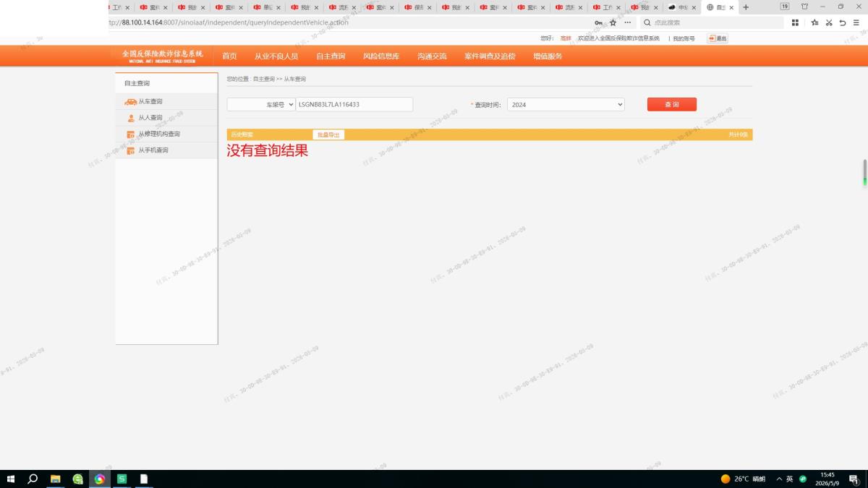Open the white document taskbar icon
The width and height of the screenshot is (868, 488).
[144, 479]
